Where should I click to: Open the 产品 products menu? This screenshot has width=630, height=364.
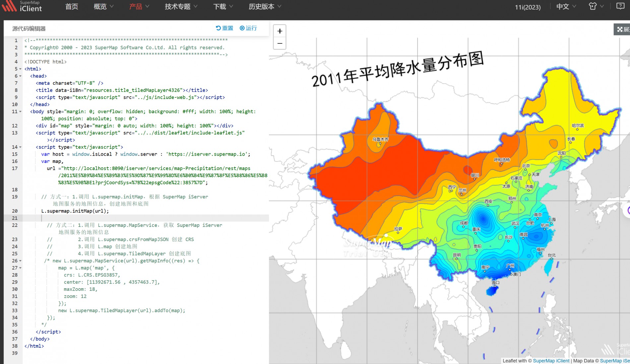[x=136, y=7]
